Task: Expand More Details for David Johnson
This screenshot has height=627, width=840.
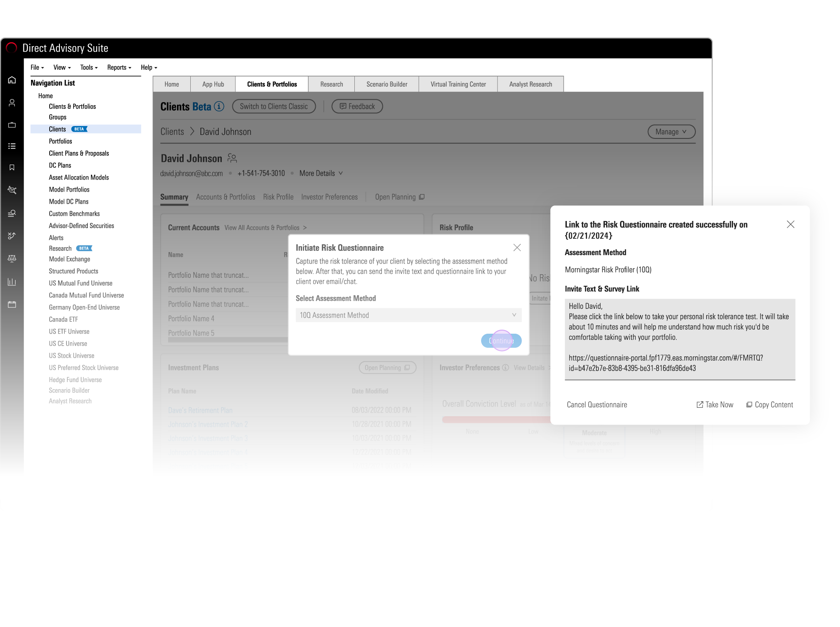Action: click(x=321, y=174)
